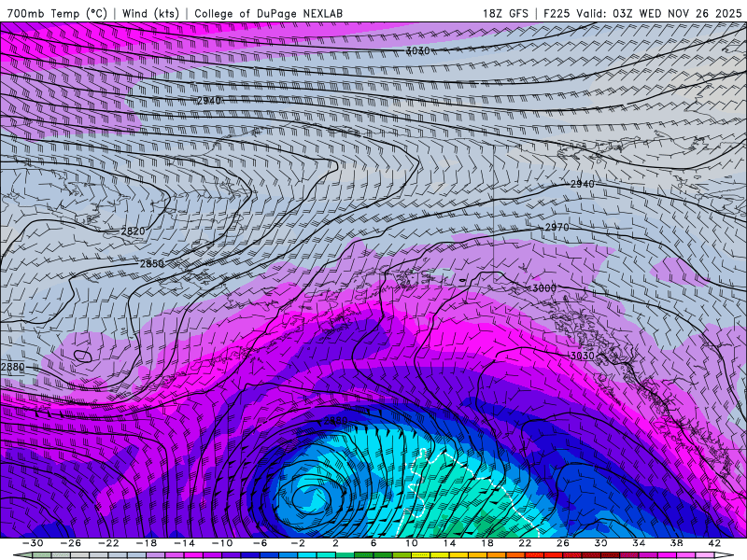
Task: Click the -22 value on temperature legend
Action: (108, 543)
